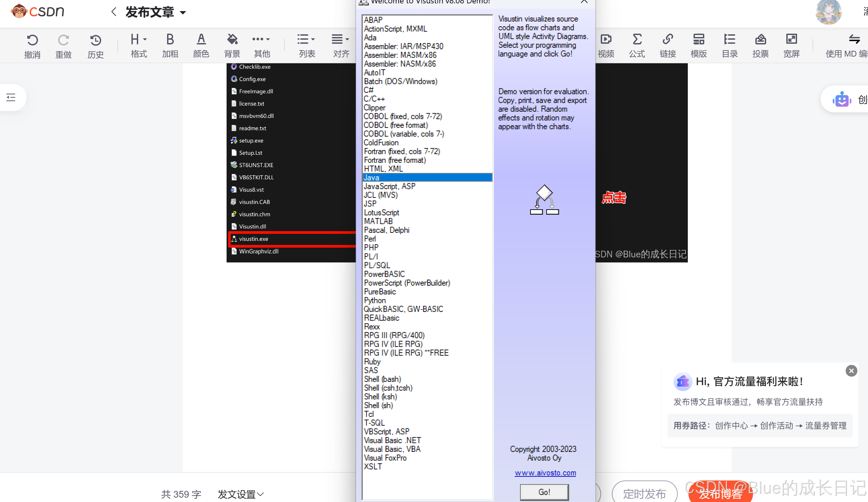Toggle the wide screen (宽屏) view
Viewport: 868px width, 502px height.
coord(791,39)
